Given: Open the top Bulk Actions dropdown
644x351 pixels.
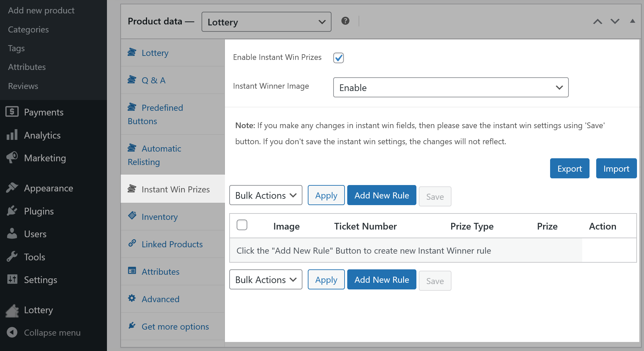Looking at the screenshot, I should pyautogui.click(x=266, y=195).
